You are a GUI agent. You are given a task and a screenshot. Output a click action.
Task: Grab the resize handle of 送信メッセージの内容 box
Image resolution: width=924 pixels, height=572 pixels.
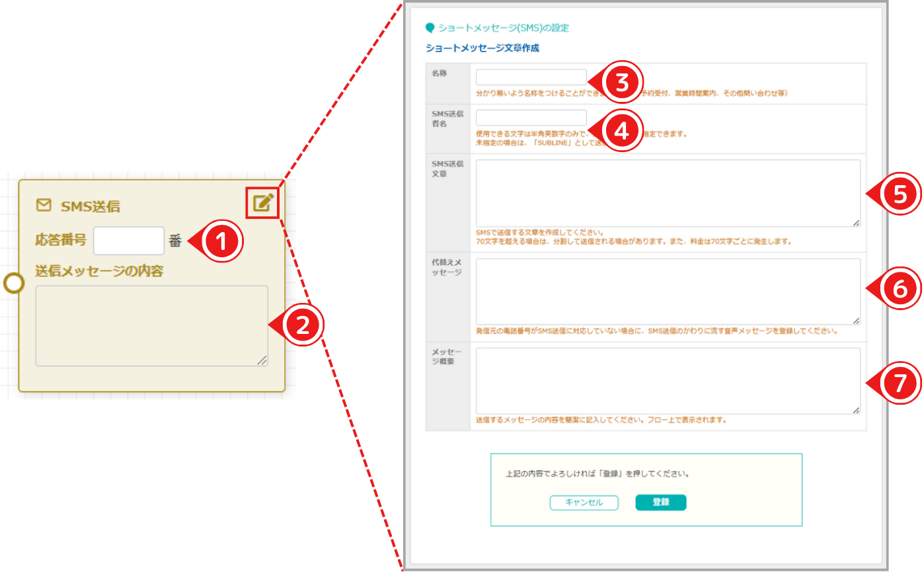coord(262,360)
